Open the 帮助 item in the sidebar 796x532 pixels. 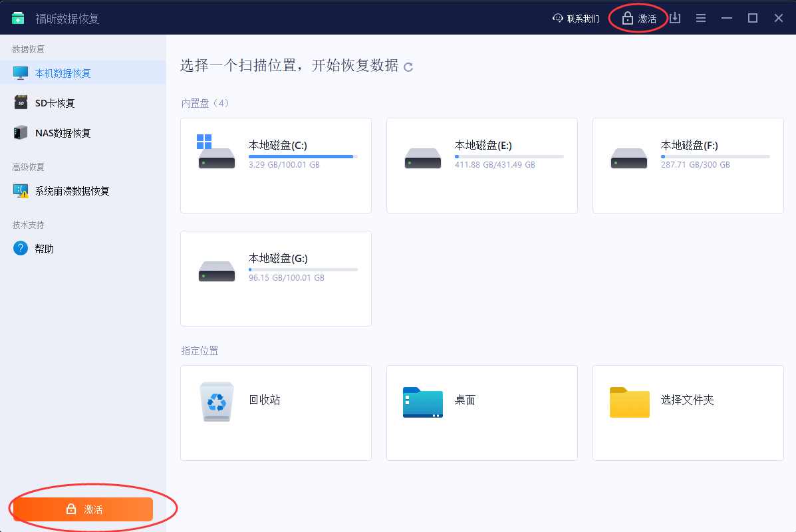click(x=82, y=249)
